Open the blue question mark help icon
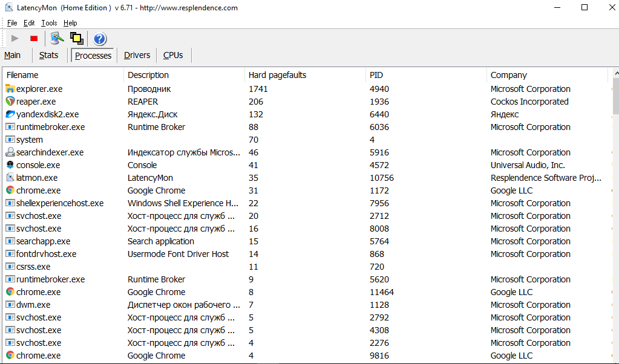Viewport: 619px width, 364px height. 99,39
